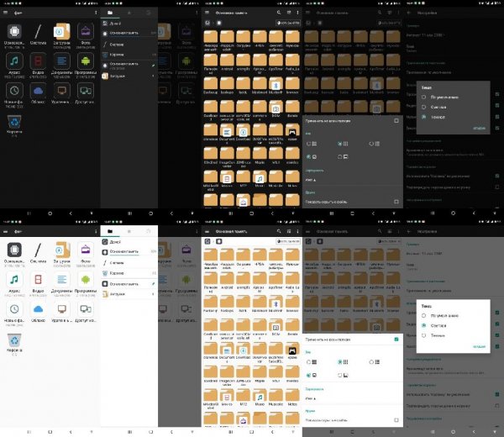Screen dimensions: 504x437
Task: Tap Android back button under light folder view
Action: pos(272,432)
